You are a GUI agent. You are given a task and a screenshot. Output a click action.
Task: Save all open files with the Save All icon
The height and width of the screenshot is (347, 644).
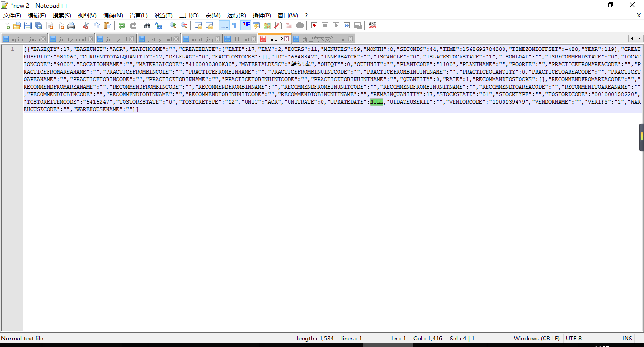39,25
